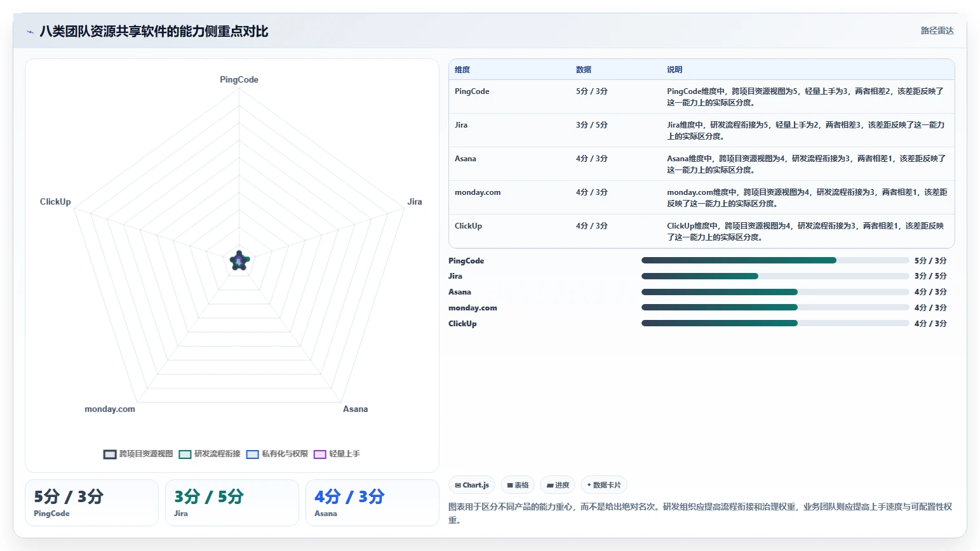Click the 4分 / 3分 value after ClickUp progress bar

coord(930,324)
